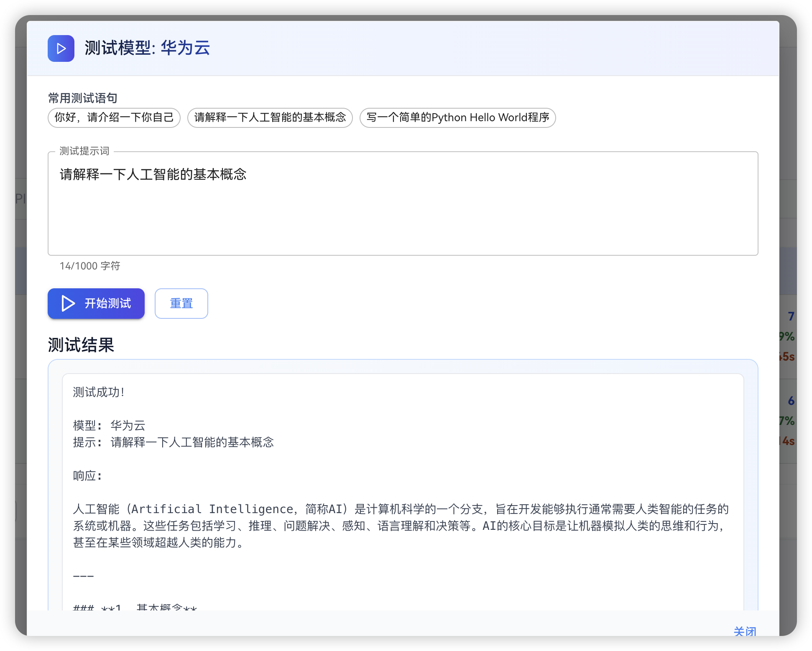Click the 提示: result line

[x=173, y=442]
